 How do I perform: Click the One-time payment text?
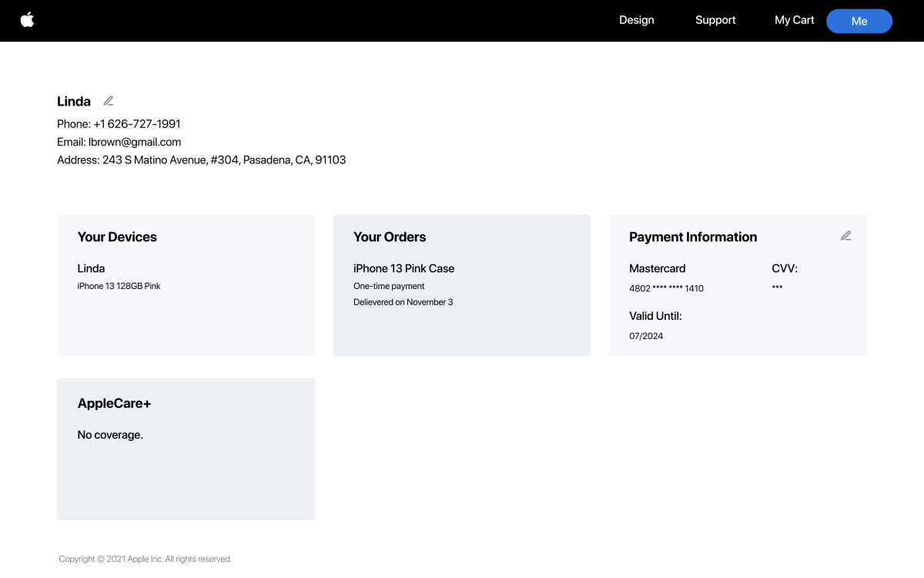coord(389,286)
